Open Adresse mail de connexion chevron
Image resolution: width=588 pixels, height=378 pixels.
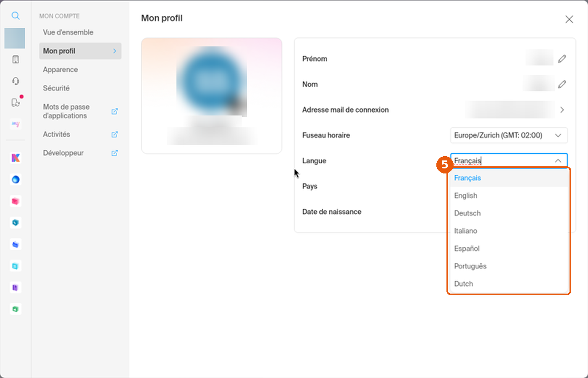(x=562, y=110)
